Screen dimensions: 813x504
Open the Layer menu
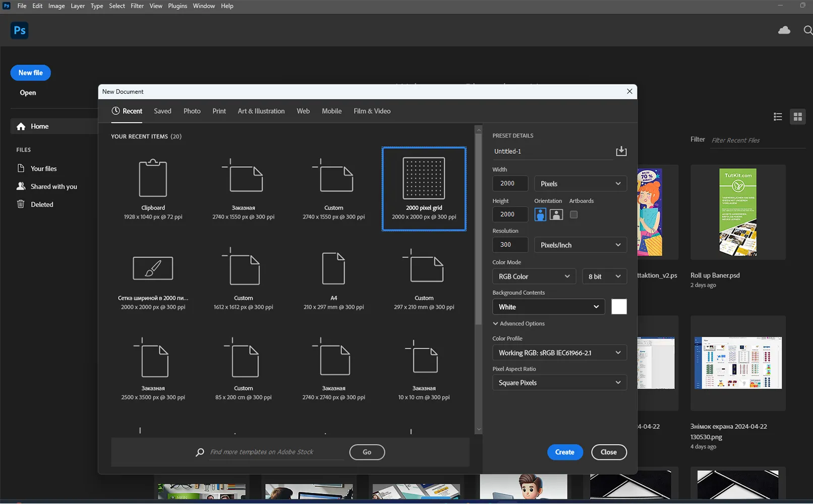point(78,6)
